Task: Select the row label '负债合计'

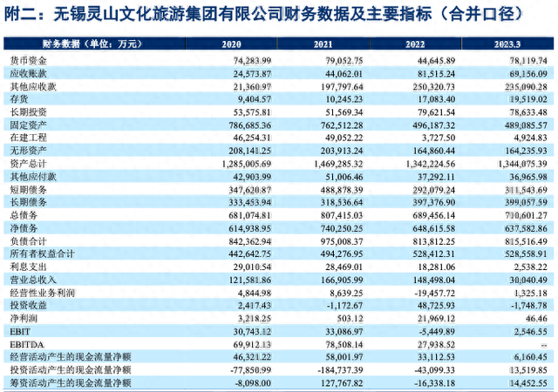Action: click(x=28, y=241)
